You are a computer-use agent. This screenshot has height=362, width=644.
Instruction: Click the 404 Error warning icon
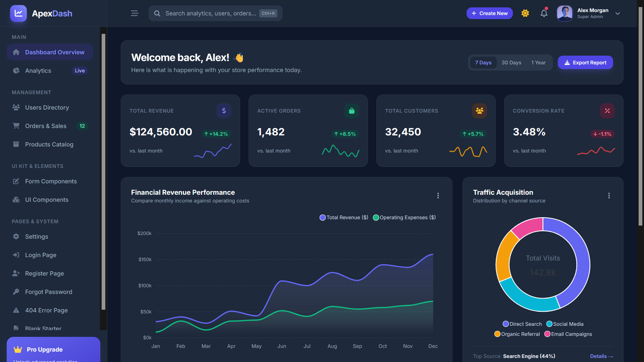pyautogui.click(x=16, y=310)
